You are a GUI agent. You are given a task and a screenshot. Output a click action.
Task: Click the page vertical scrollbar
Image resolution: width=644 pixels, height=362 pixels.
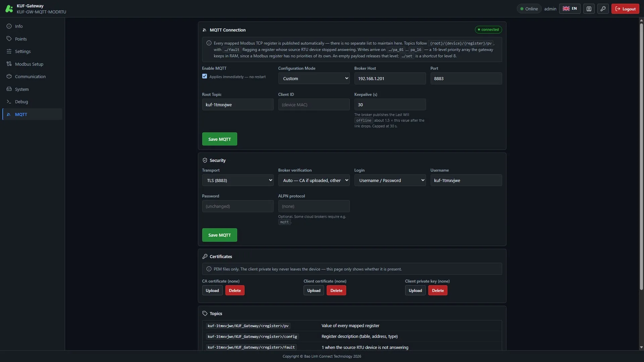point(641,156)
